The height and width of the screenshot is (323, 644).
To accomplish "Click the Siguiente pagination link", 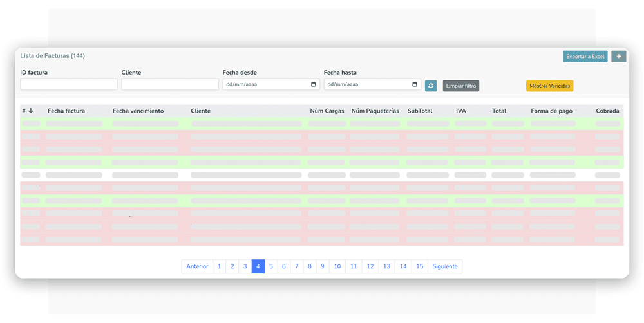I will 445,266.
